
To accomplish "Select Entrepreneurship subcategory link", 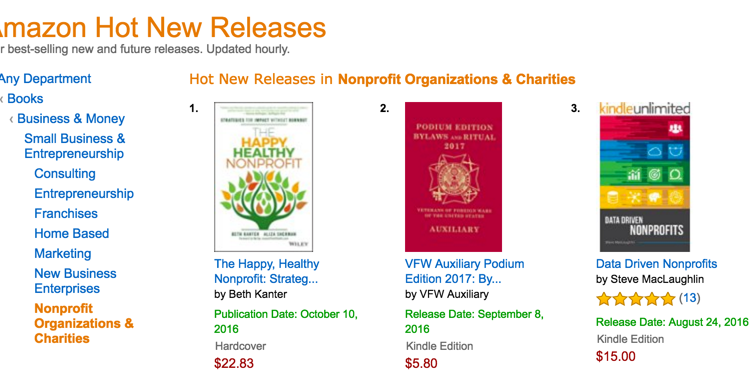I will point(84,194).
